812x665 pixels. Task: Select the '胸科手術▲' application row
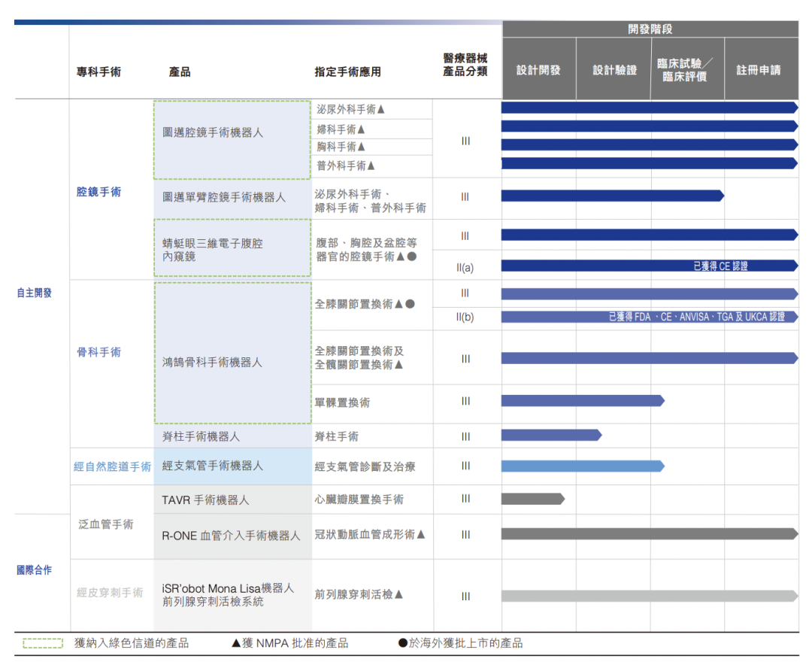pos(341,147)
